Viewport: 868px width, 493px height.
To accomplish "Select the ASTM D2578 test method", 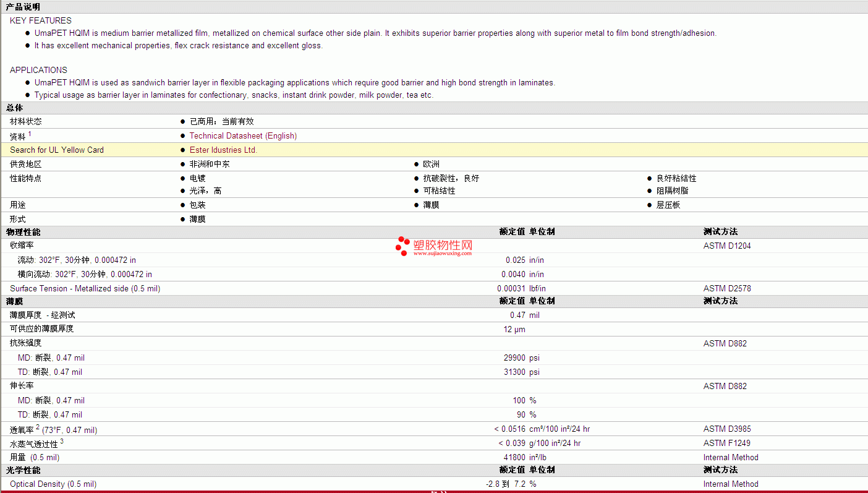I will coord(727,289).
